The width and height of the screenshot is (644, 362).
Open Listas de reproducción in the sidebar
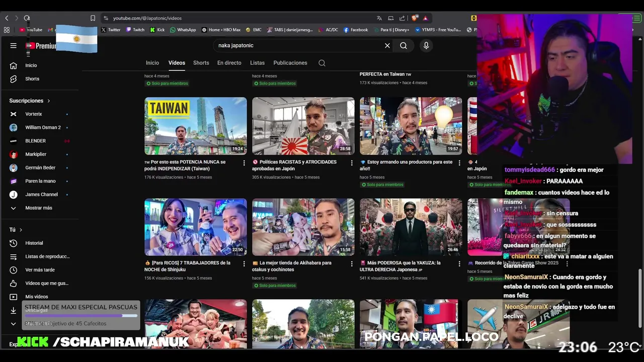(x=39, y=256)
